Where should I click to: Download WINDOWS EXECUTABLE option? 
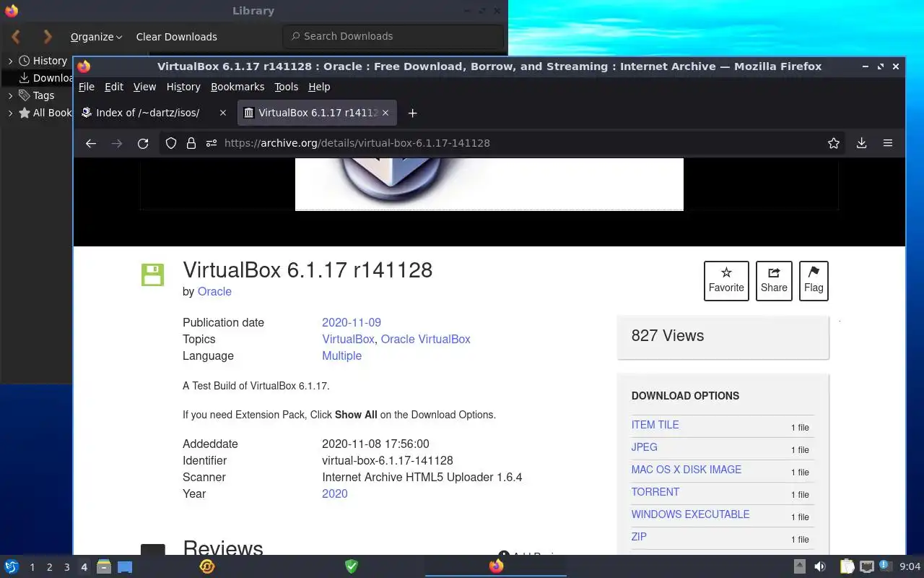(x=690, y=514)
